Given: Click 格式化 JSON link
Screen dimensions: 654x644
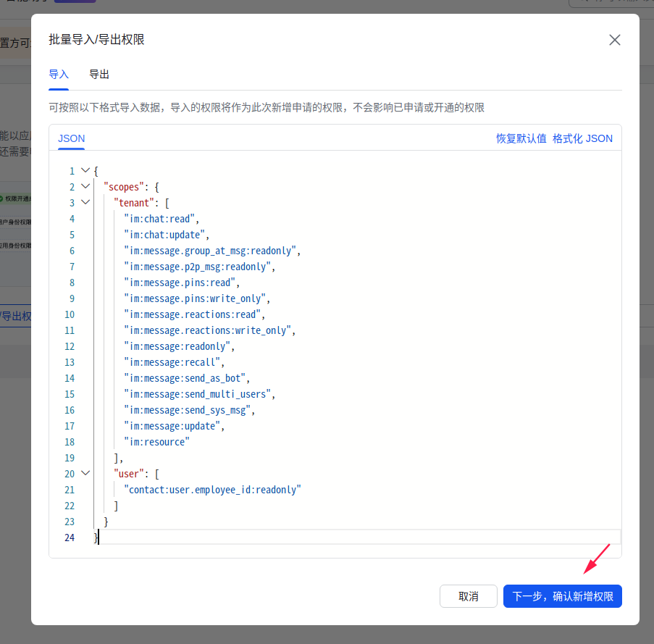Looking at the screenshot, I should tap(582, 138).
